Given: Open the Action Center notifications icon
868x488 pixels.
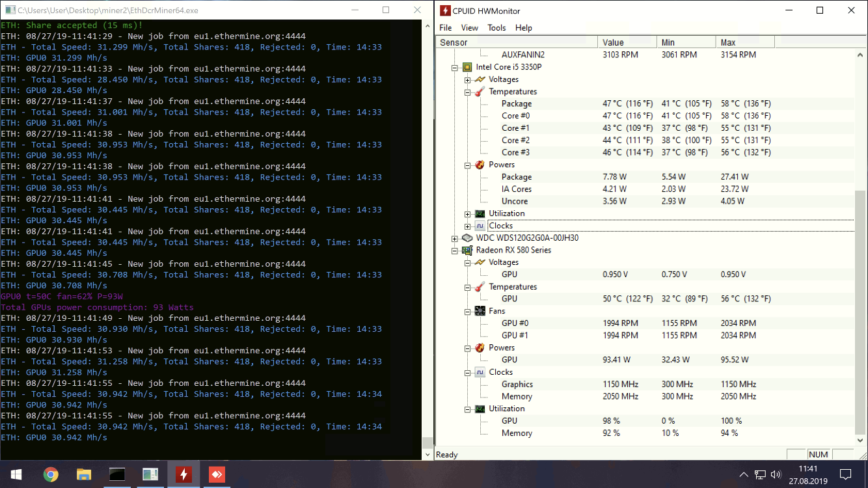Looking at the screenshot, I should pyautogui.click(x=845, y=474).
